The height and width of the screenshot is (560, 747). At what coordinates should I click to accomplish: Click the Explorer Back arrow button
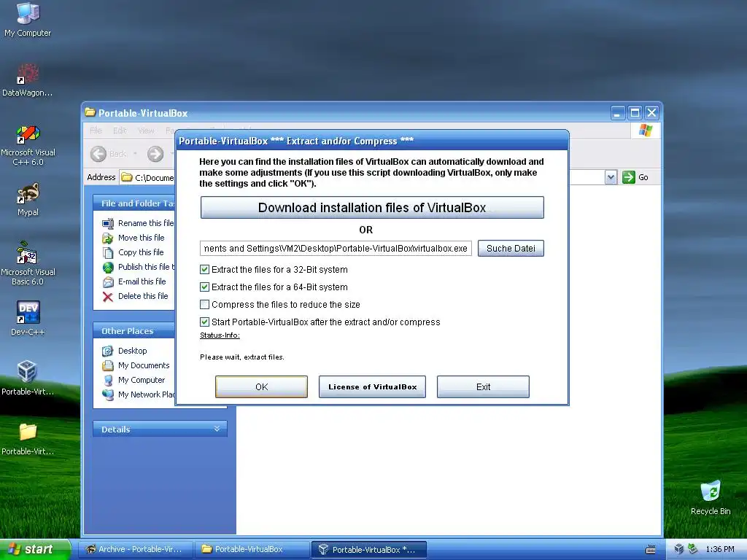98,154
